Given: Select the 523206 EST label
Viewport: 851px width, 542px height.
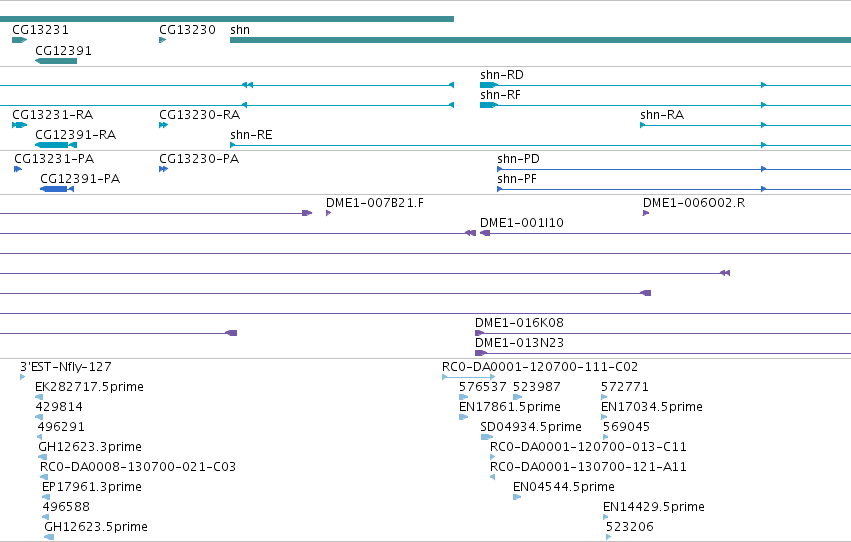Looking at the screenshot, I should point(630,527).
